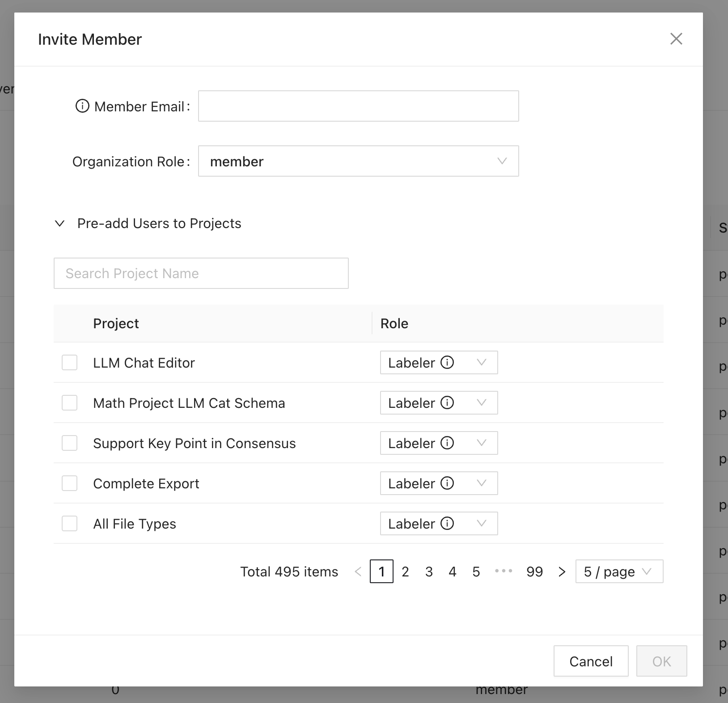Collapse the Pre-add Users to Projects section
This screenshot has height=703, width=728.
coord(60,223)
